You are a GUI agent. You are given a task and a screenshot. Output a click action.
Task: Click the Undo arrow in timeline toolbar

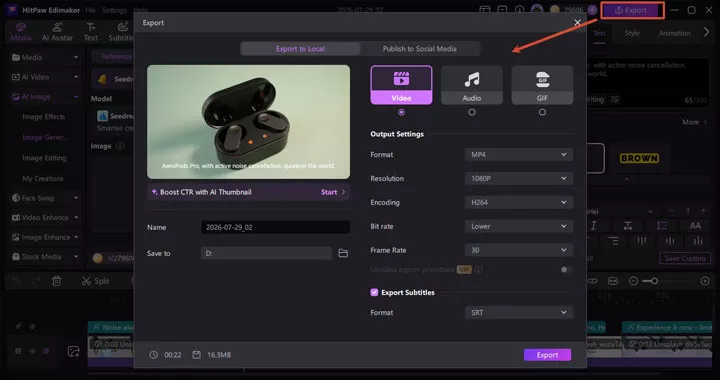(x=16, y=281)
